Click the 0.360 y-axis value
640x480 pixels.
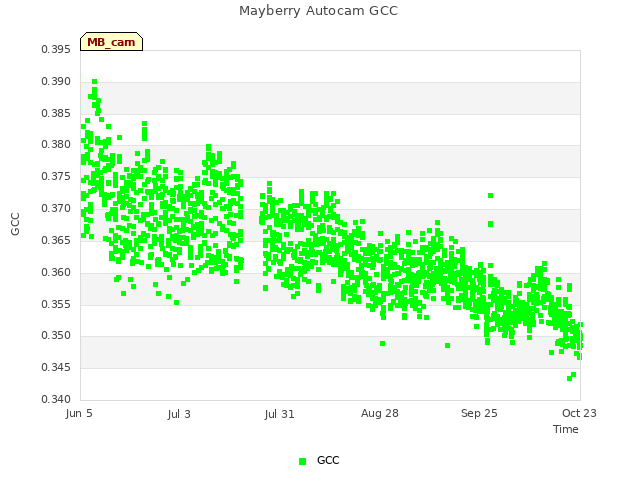[x=56, y=272]
